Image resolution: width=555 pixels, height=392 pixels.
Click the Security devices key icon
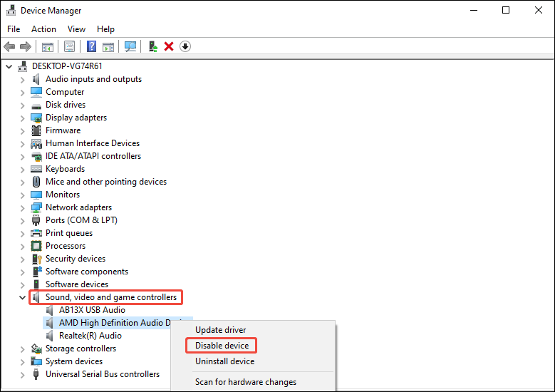(37, 259)
